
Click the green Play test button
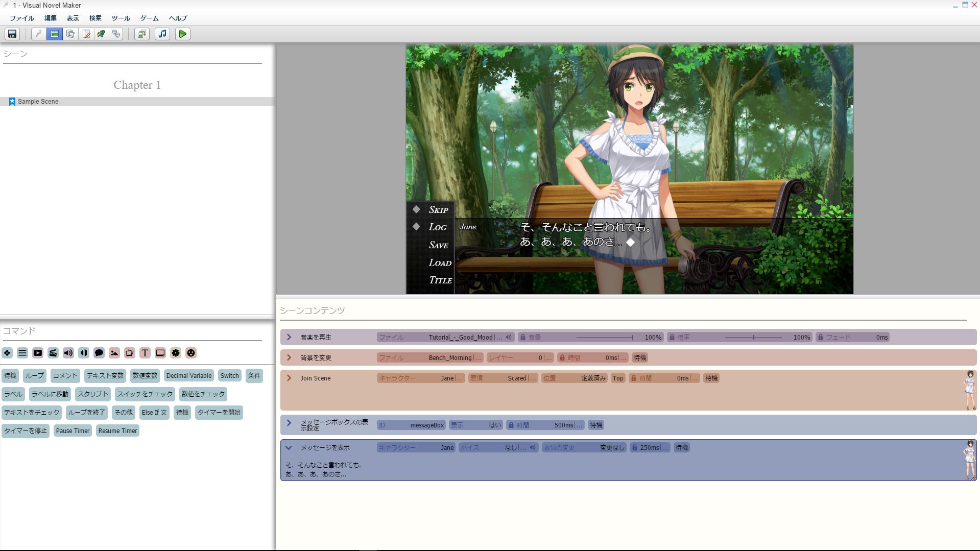click(182, 34)
